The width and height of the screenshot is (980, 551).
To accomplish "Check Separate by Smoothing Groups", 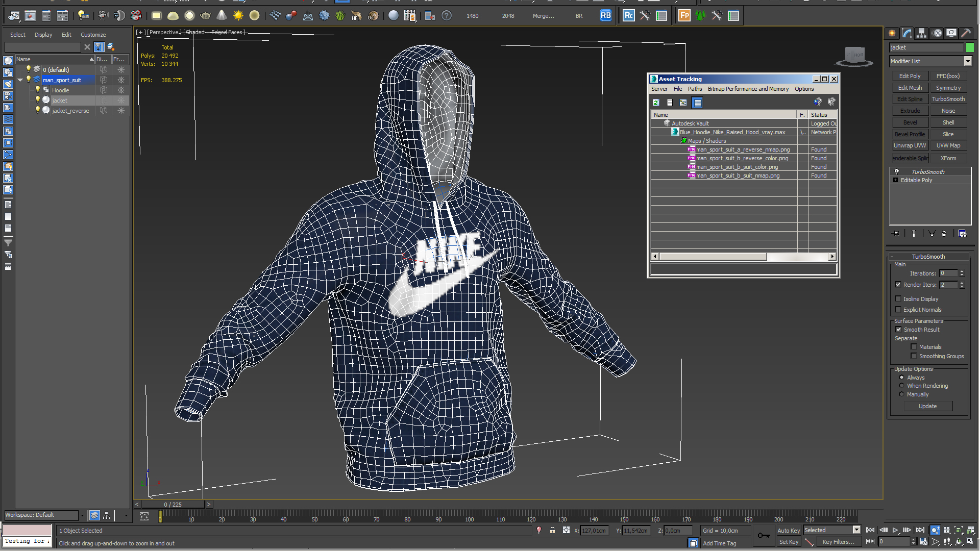I will pos(914,356).
